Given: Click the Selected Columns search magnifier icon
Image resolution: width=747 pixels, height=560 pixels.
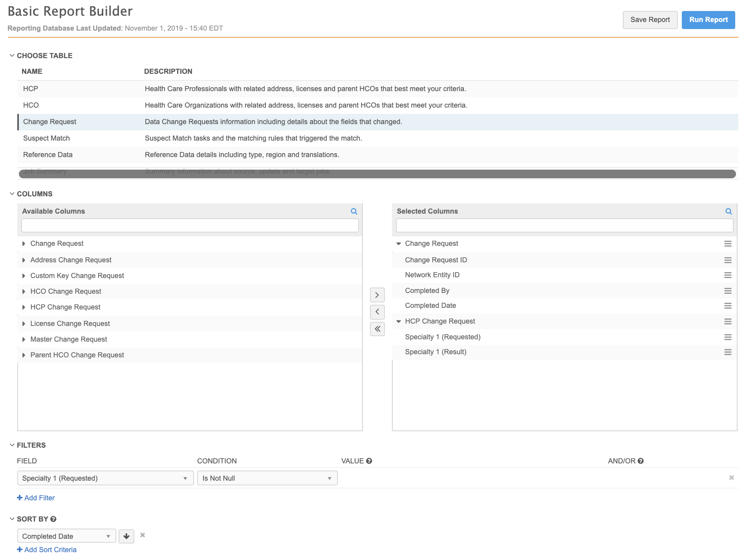Looking at the screenshot, I should 729,211.
